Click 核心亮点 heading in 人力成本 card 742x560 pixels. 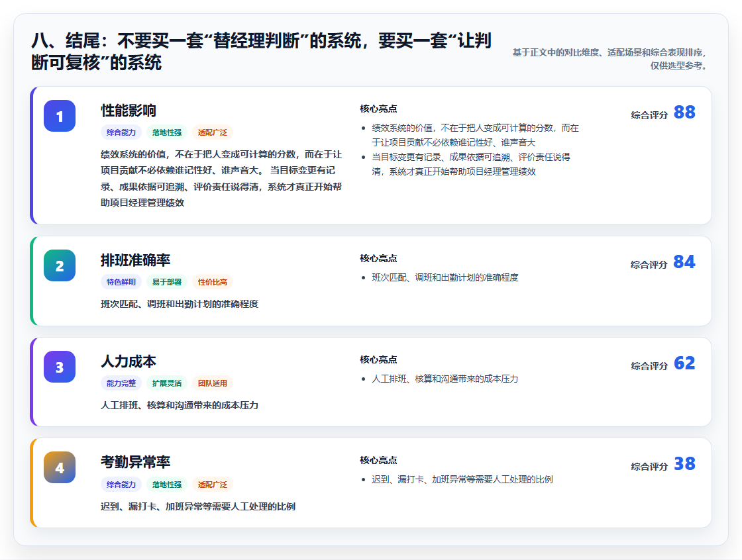[x=378, y=359]
